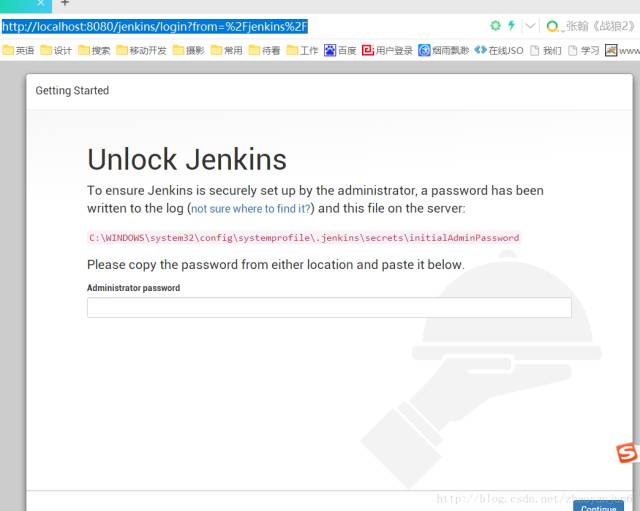The image size is (640, 511).
Task: Close the current browser tab
Action: (40, 3)
